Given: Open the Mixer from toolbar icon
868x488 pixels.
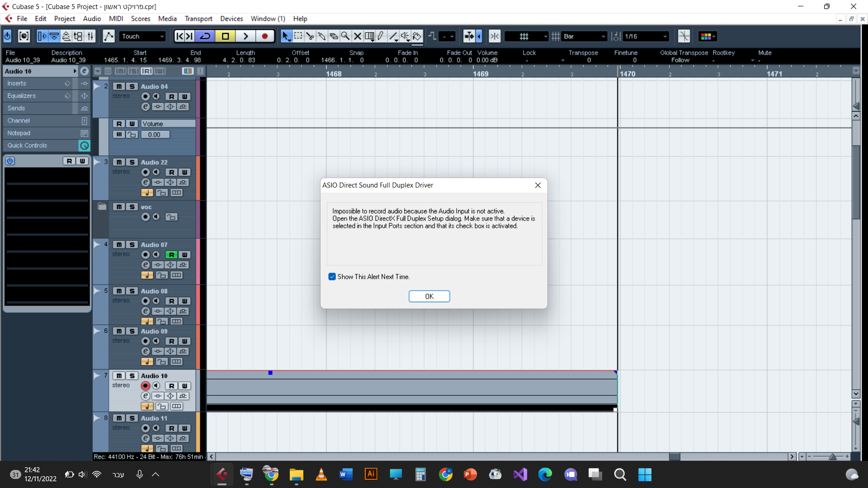Looking at the screenshot, I should [90, 36].
